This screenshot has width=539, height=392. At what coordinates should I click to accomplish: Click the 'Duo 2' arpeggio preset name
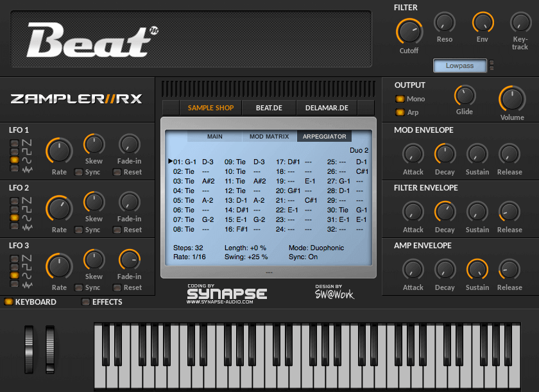click(359, 150)
